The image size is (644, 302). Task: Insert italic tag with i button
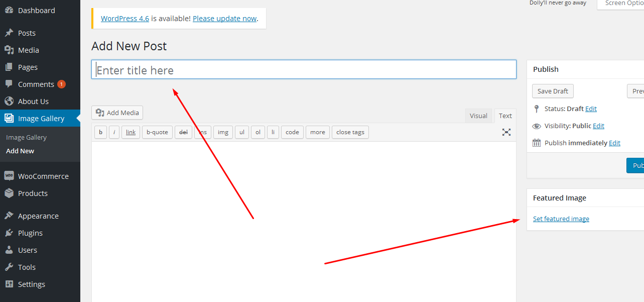pos(114,132)
